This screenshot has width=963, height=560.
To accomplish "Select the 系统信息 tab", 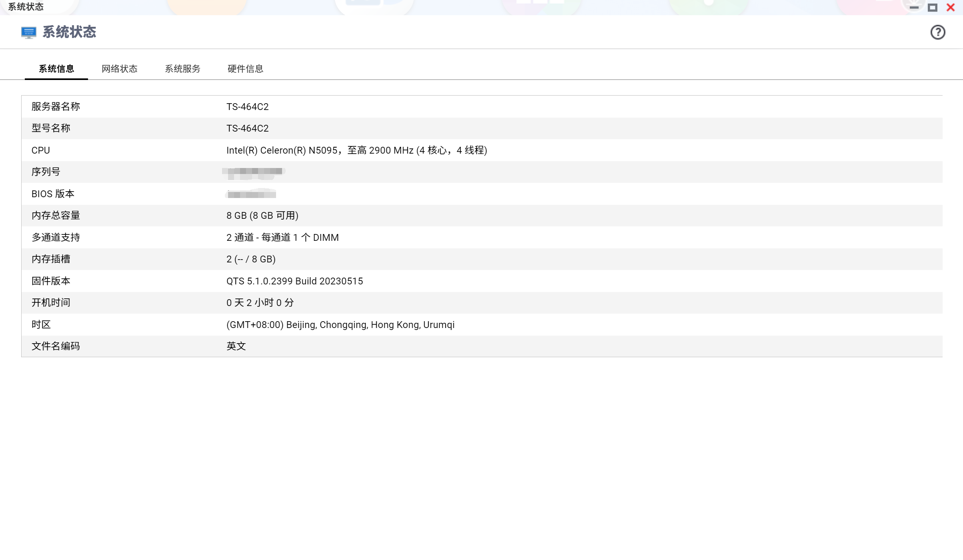I will [x=56, y=69].
